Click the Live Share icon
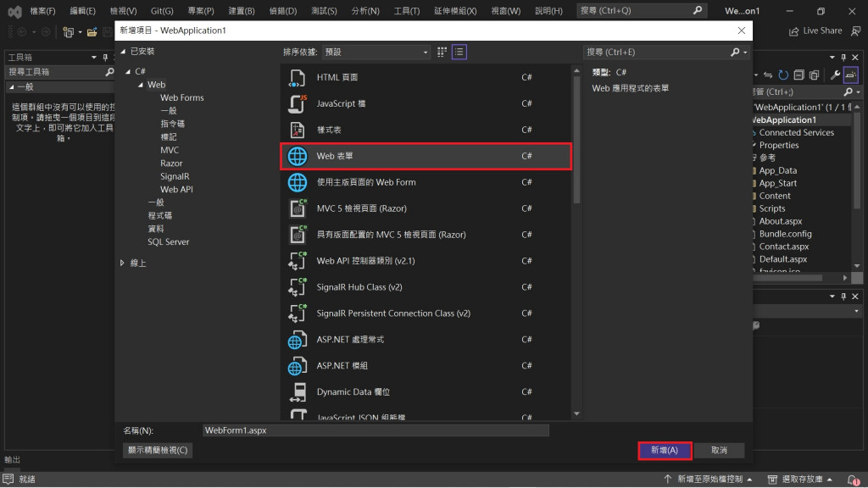Screen dimensions: 868x488 tap(793, 31)
